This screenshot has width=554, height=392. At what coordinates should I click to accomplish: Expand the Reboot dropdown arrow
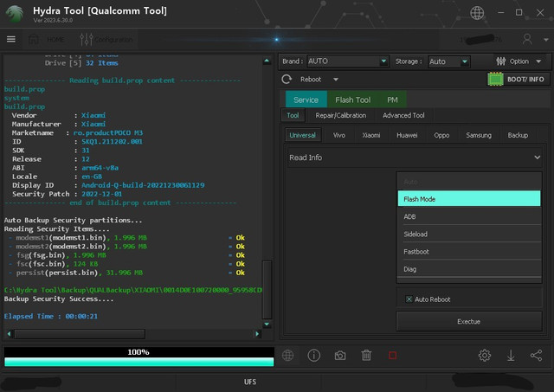(336, 80)
